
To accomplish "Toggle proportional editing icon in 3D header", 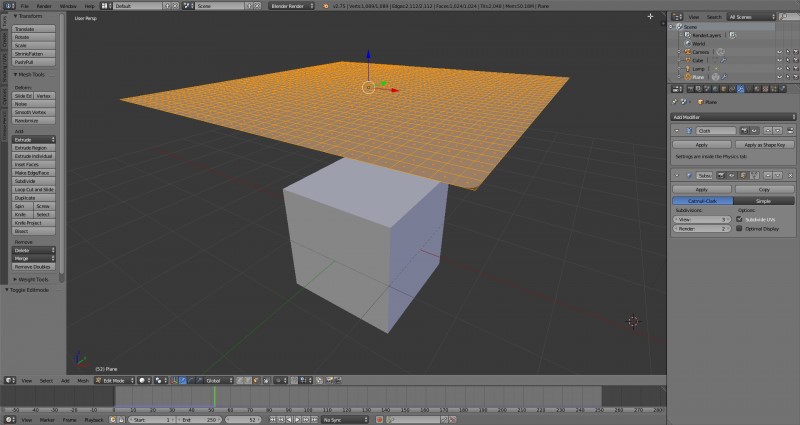I will (x=279, y=381).
